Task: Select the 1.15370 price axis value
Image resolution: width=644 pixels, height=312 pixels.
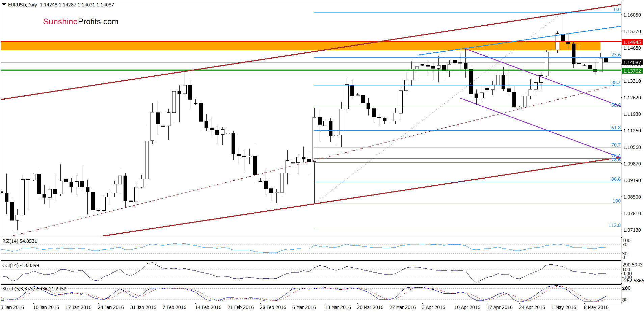Action: point(632,31)
